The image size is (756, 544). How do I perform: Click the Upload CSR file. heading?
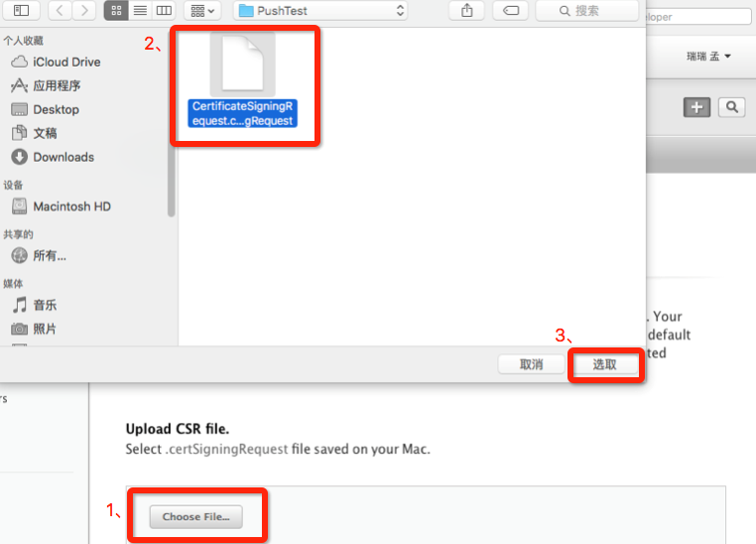pos(178,429)
